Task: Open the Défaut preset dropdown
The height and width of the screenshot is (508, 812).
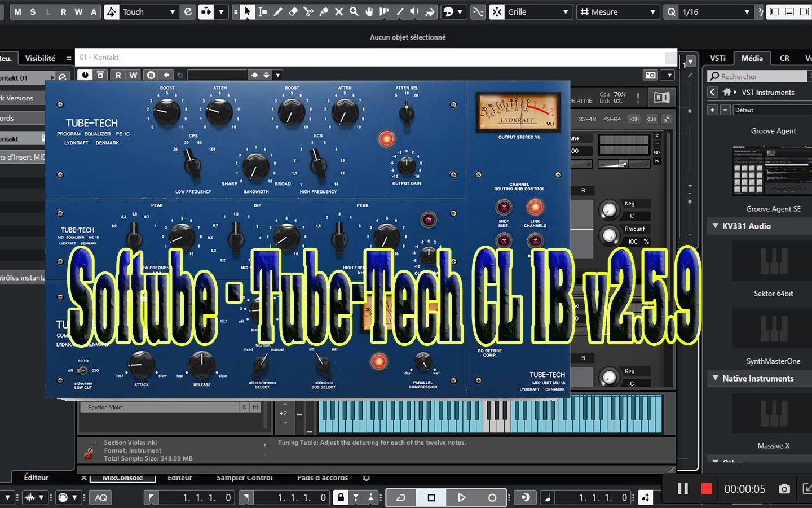Action: [x=773, y=110]
